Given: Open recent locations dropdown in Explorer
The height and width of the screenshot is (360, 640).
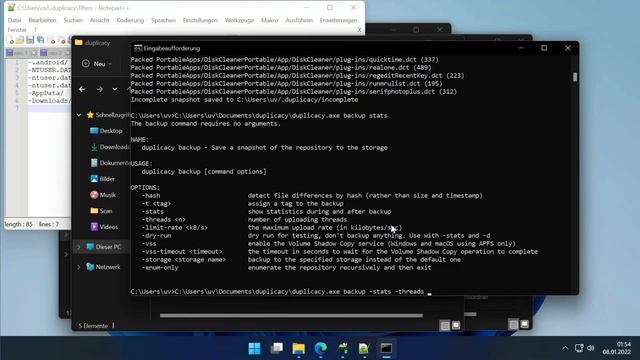Looking at the screenshot, I should tap(115, 89).
